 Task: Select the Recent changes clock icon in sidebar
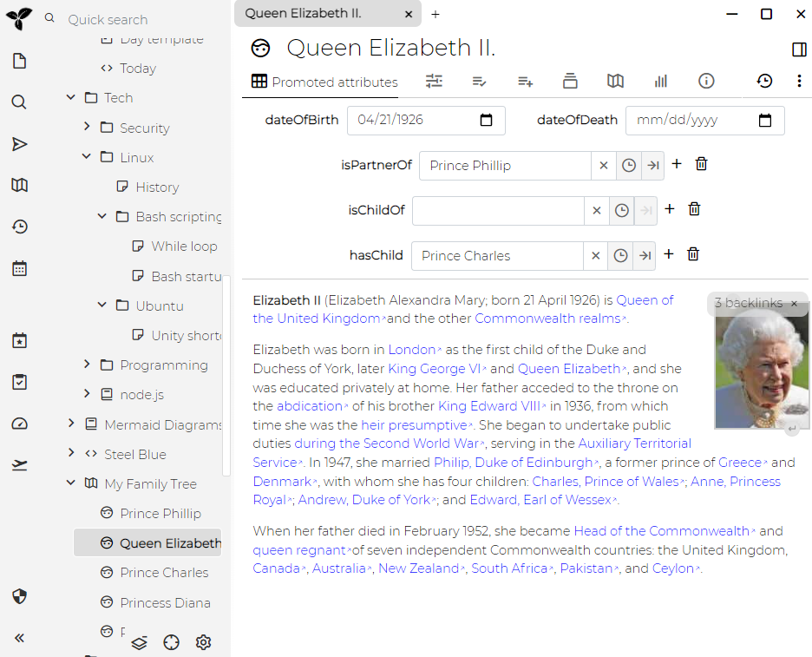(x=19, y=227)
